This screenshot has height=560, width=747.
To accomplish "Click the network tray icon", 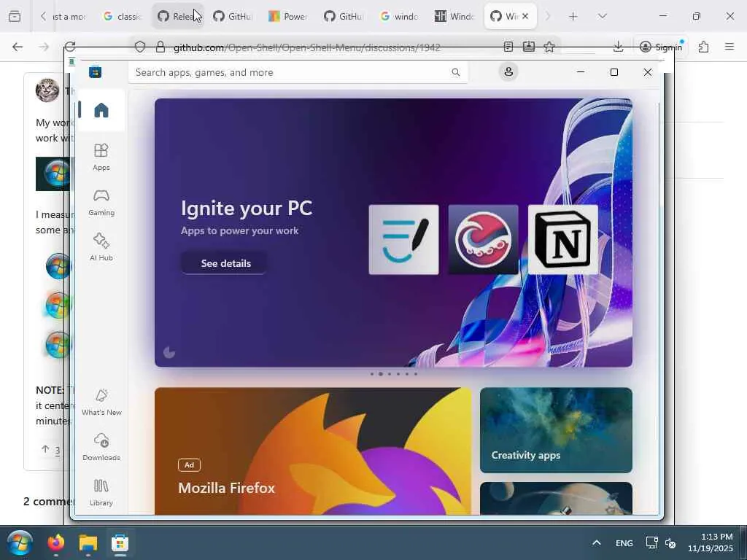I will coord(651,542).
